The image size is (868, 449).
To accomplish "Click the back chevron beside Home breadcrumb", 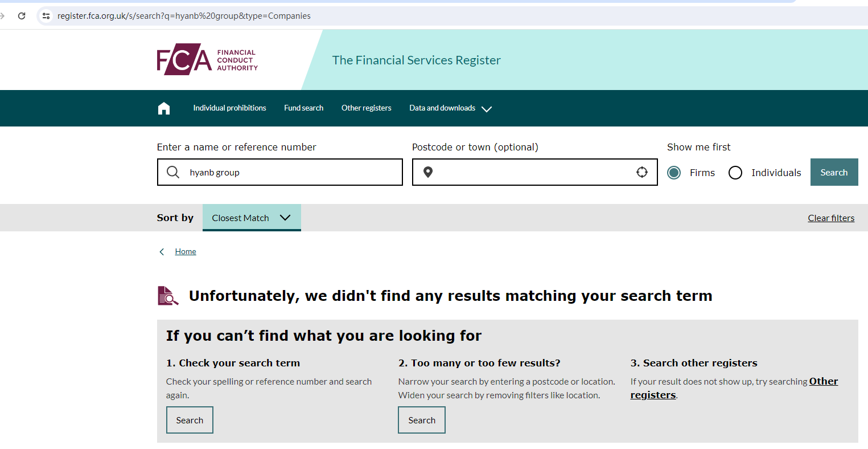I will (x=162, y=252).
